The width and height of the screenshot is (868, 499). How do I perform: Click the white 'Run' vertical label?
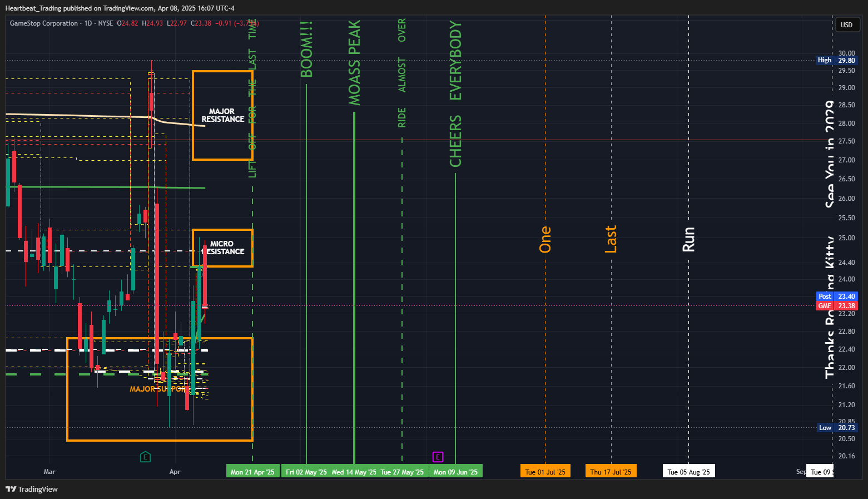point(688,239)
